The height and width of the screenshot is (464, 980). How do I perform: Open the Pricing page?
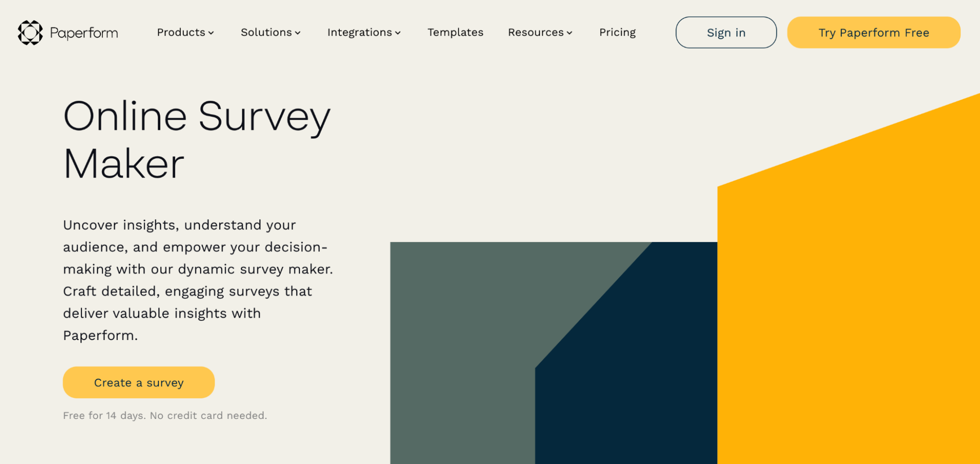coord(618,32)
